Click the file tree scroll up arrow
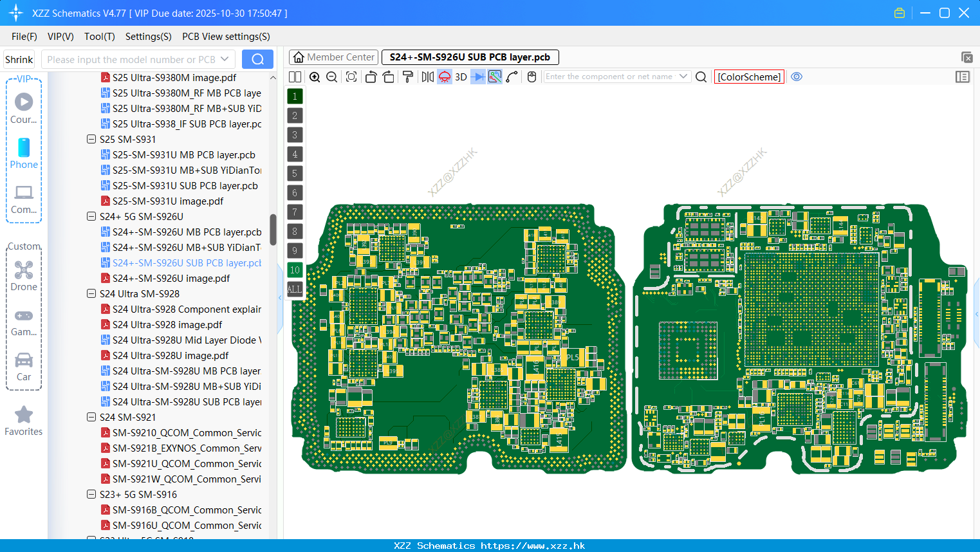Screen dimensions: 980x552 [x=273, y=77]
